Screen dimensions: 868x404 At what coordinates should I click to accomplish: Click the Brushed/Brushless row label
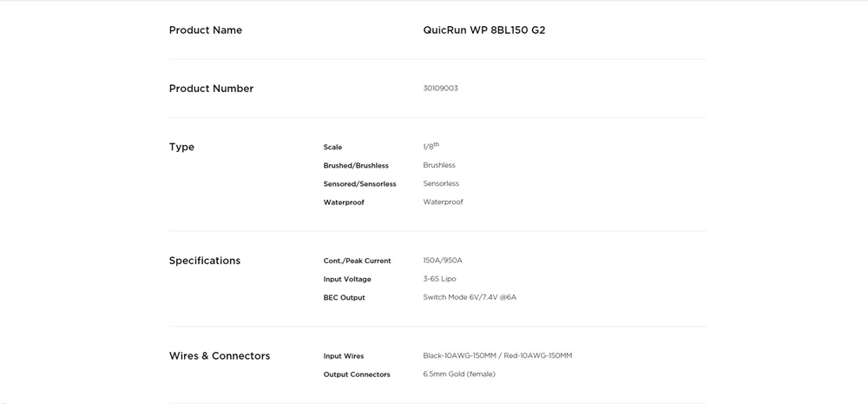[356, 166]
